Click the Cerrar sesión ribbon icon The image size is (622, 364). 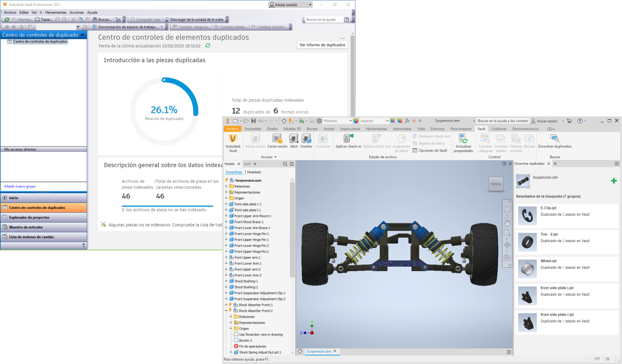[277, 139]
